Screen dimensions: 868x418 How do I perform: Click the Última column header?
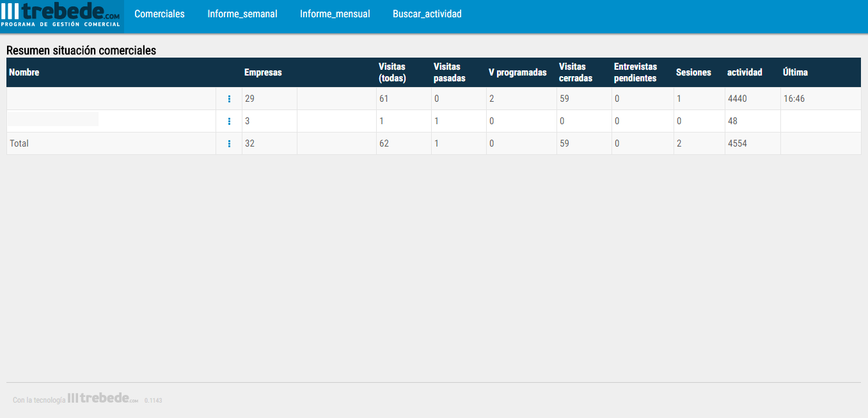coord(795,72)
